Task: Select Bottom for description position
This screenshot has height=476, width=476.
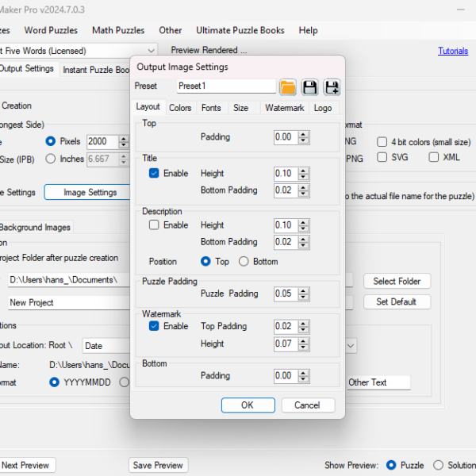Action: 244,262
